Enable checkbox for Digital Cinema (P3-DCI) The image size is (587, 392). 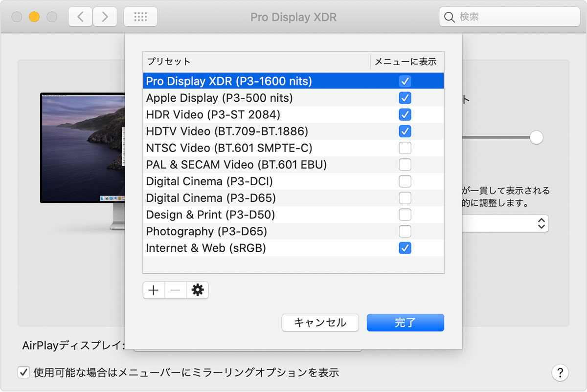coord(405,181)
